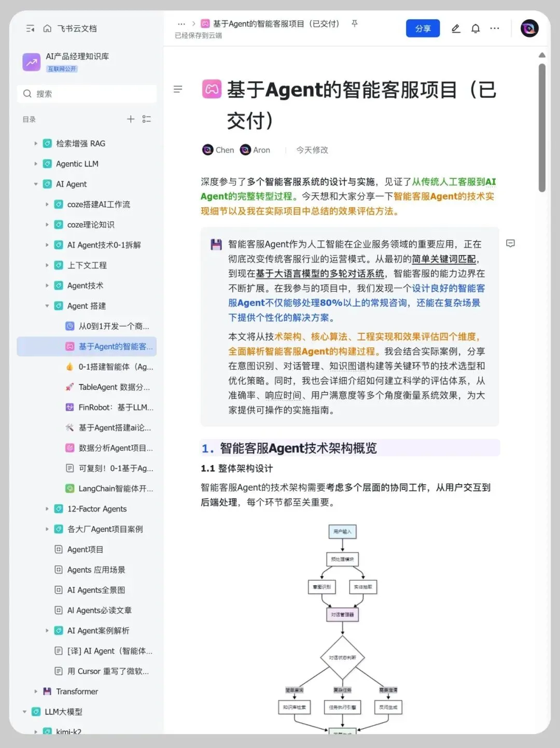This screenshot has height=748, width=560.
Task: Open the 飞书云文档 home icon
Action: tap(47, 29)
